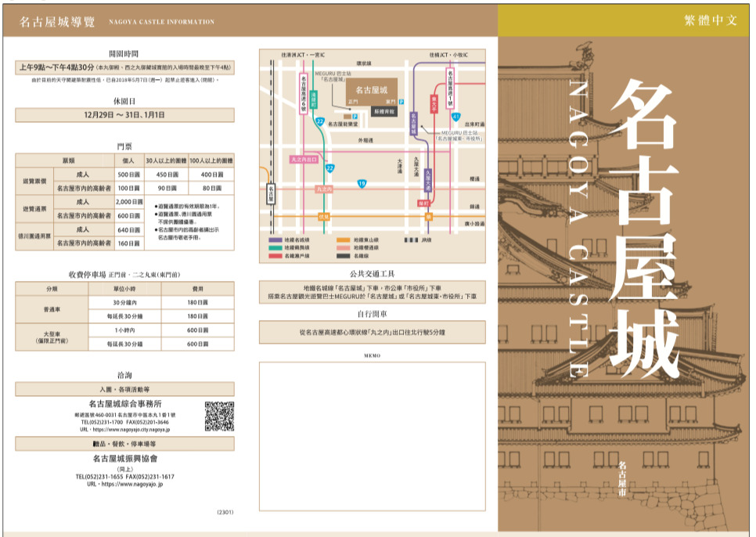Click the route 41 shield on map
Viewport: 756px width, 537px height.
click(x=455, y=116)
